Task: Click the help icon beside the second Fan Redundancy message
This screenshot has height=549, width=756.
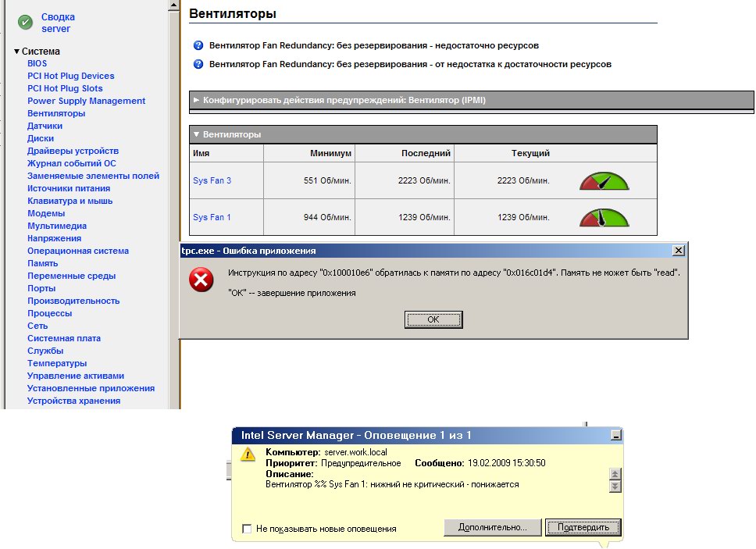Action: tap(198, 64)
